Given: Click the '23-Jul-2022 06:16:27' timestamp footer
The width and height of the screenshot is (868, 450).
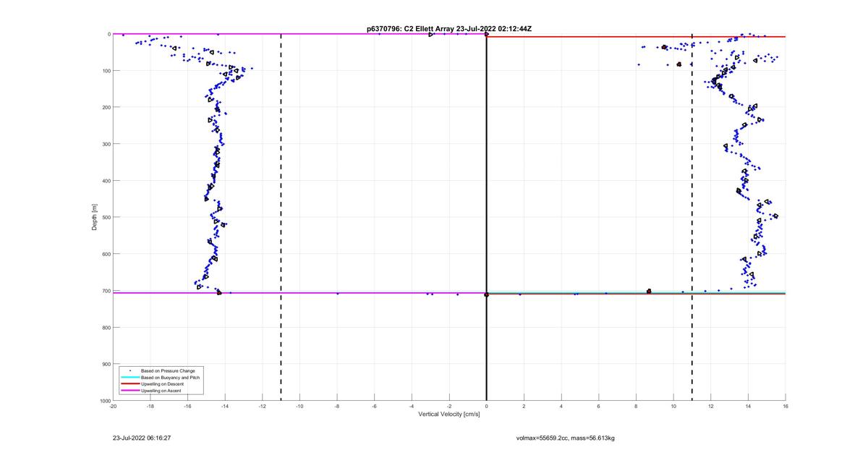Looking at the screenshot, I should pyautogui.click(x=142, y=438).
